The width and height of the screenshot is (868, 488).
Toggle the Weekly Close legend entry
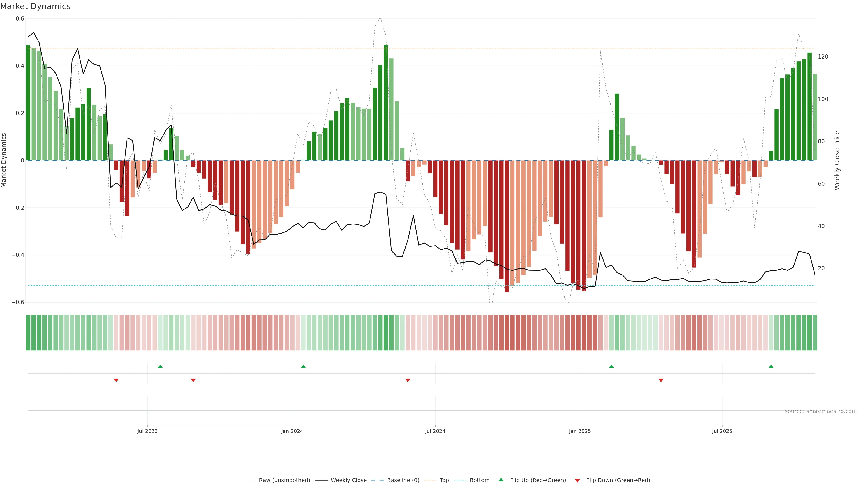click(x=348, y=480)
